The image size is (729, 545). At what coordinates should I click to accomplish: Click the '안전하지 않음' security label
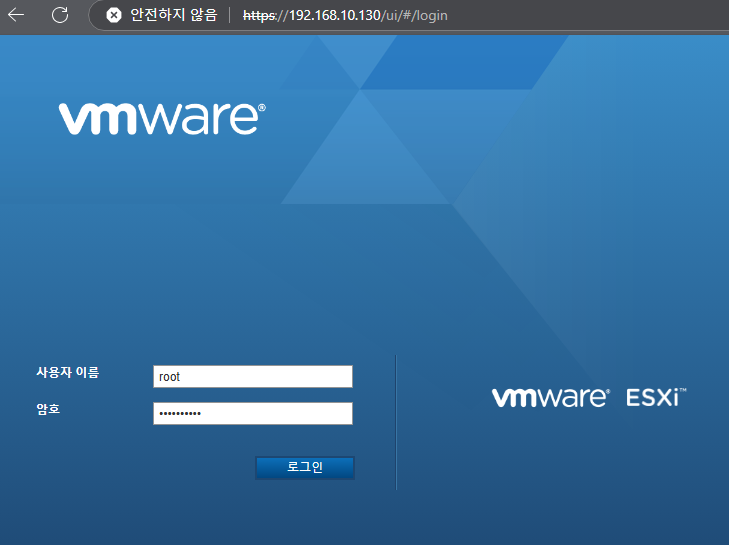click(x=173, y=15)
